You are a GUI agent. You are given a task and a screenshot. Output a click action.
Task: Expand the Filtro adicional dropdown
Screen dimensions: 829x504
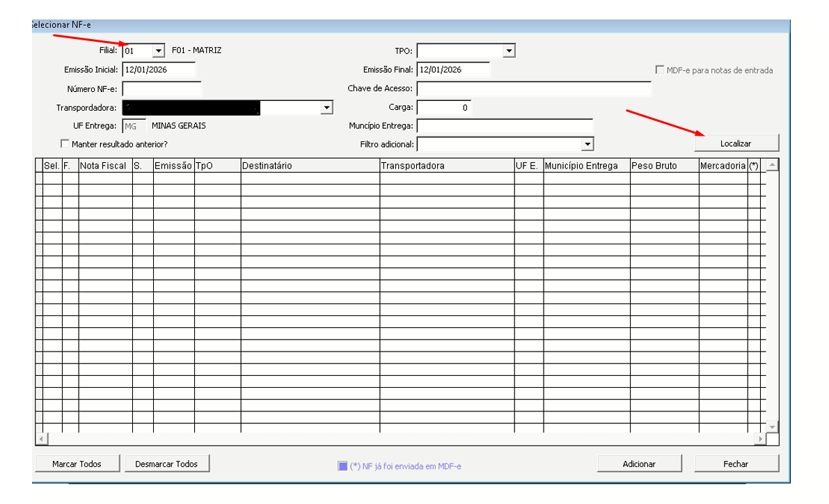(x=587, y=144)
